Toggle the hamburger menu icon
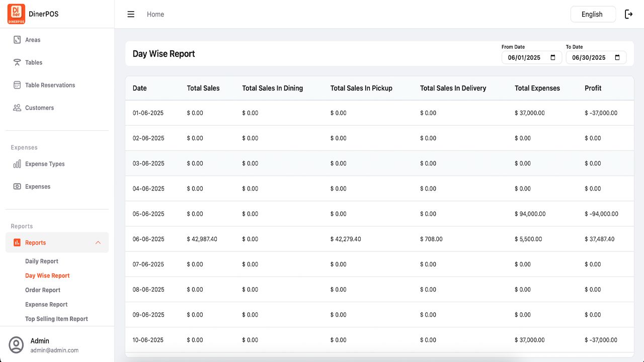Viewport: 644px width, 362px height. point(131,14)
